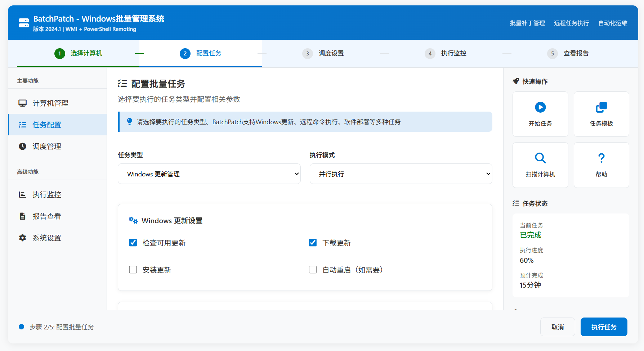Click the checklist icon next to 任务状态
Image resolution: width=644 pixels, height=351 pixels.
pyautogui.click(x=516, y=203)
